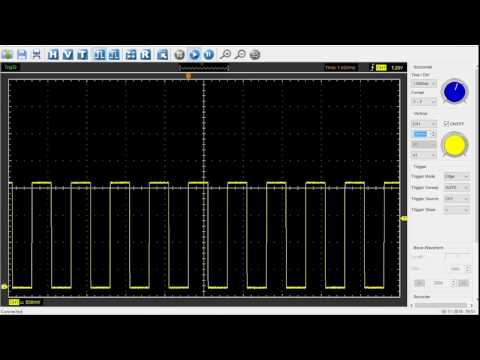This screenshot has width=480, height=360.
Task: Click the R toolbar icon
Action: coord(145,54)
